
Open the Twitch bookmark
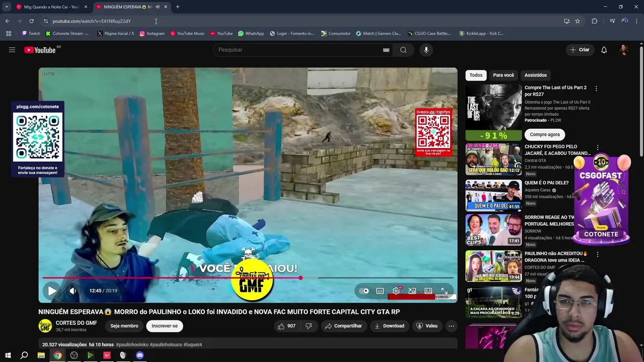31,34
